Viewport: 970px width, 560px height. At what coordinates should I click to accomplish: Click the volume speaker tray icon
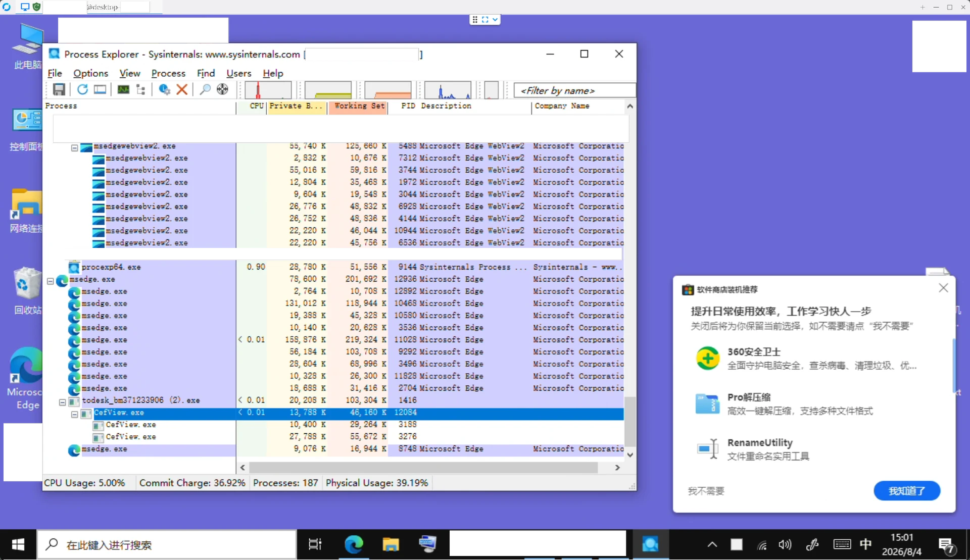click(x=785, y=544)
